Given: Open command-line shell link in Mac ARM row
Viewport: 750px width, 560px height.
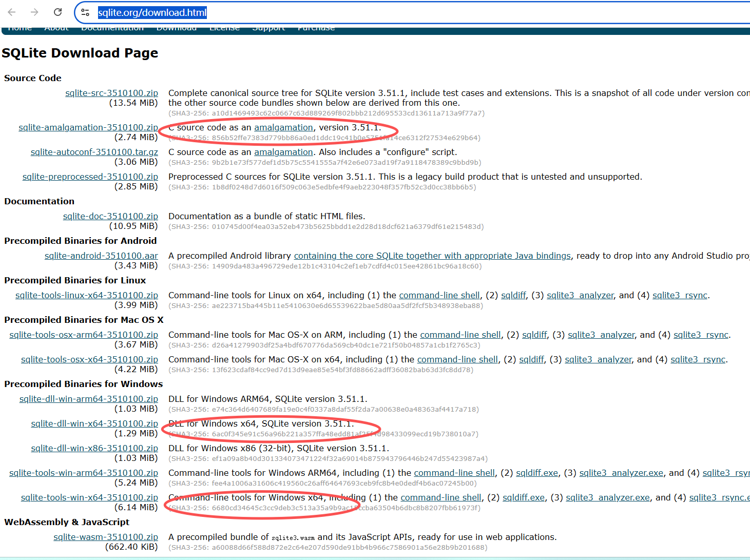Looking at the screenshot, I should pyautogui.click(x=460, y=335).
